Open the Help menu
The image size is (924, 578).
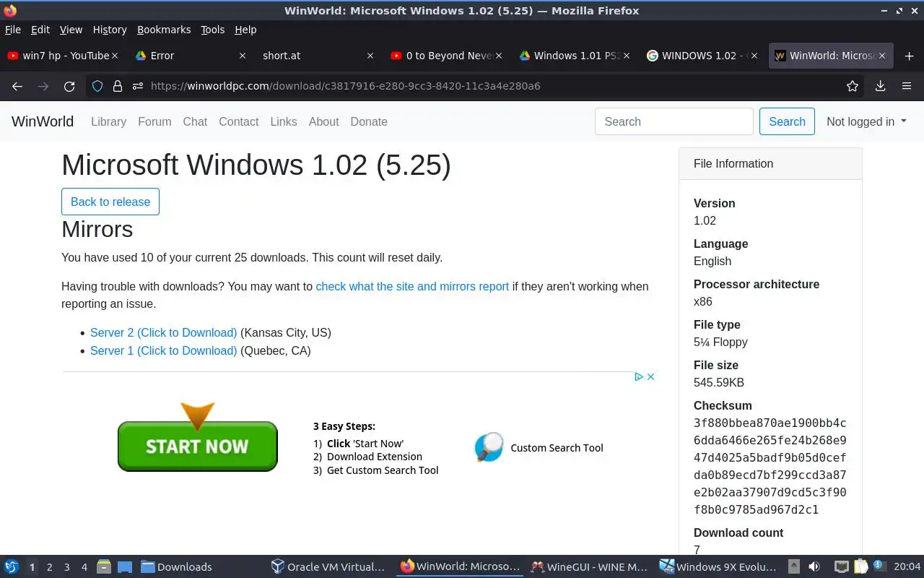click(x=245, y=30)
